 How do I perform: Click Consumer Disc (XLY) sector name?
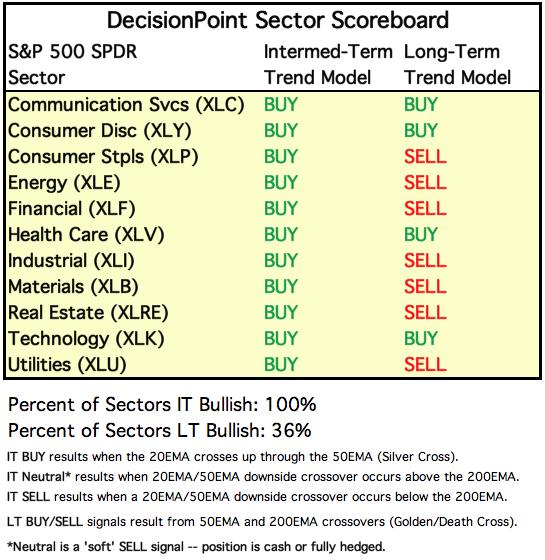click(100, 131)
